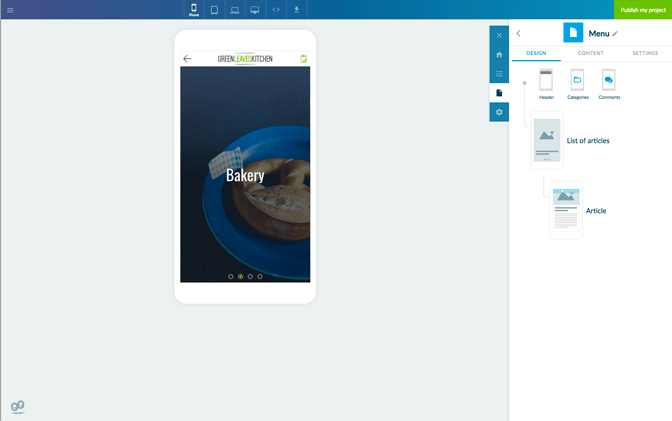Switch to the Content tab
This screenshot has height=421, width=672.
590,53
